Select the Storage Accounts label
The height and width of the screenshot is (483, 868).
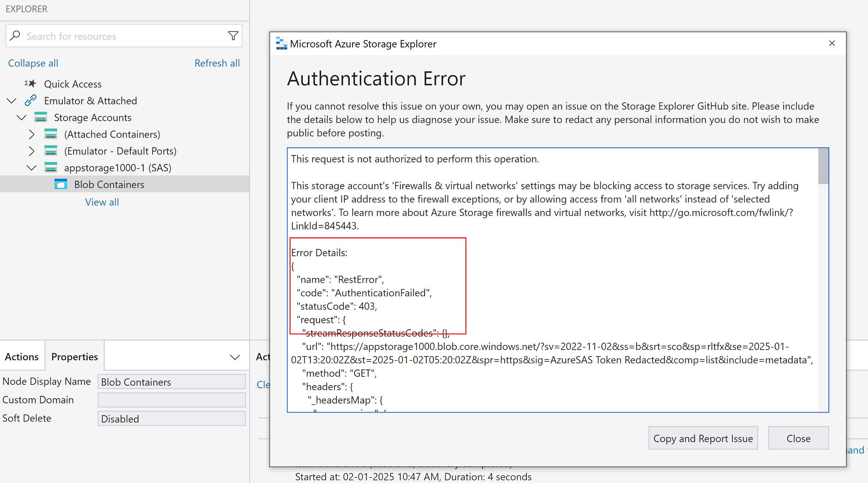(x=93, y=117)
